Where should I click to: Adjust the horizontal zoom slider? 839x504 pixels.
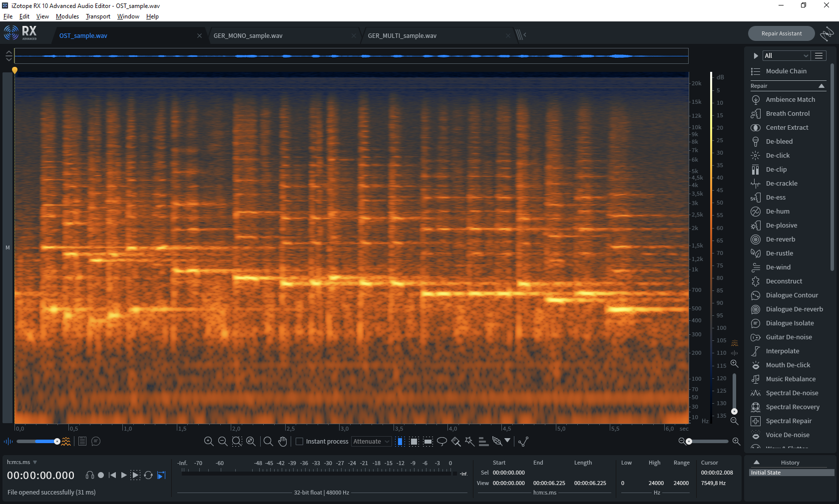click(x=708, y=441)
